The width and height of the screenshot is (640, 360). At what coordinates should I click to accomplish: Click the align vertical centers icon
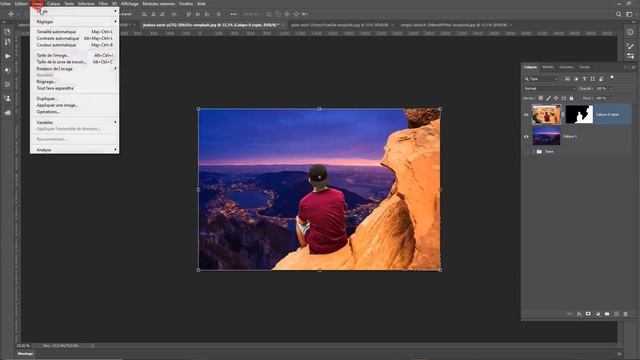pos(198,14)
